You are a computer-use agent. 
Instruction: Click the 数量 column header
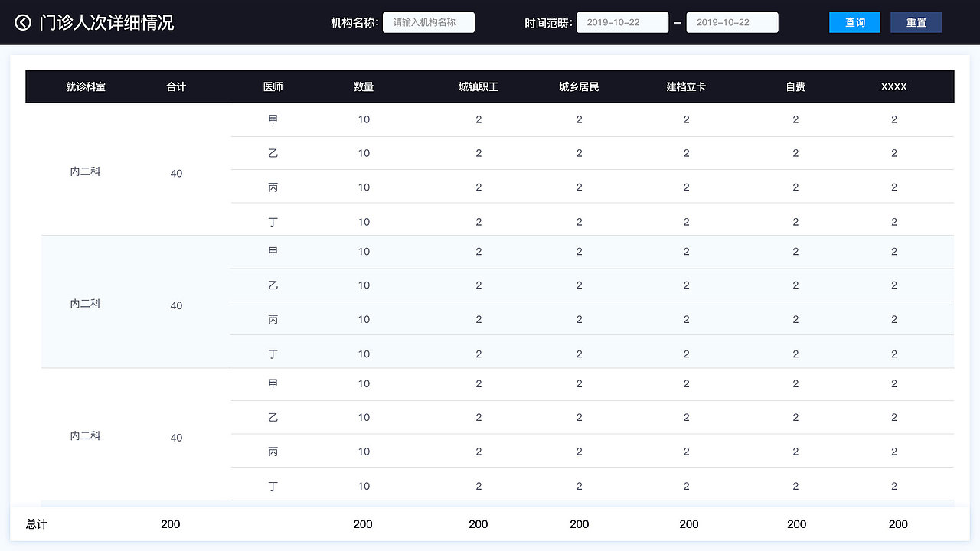[364, 87]
